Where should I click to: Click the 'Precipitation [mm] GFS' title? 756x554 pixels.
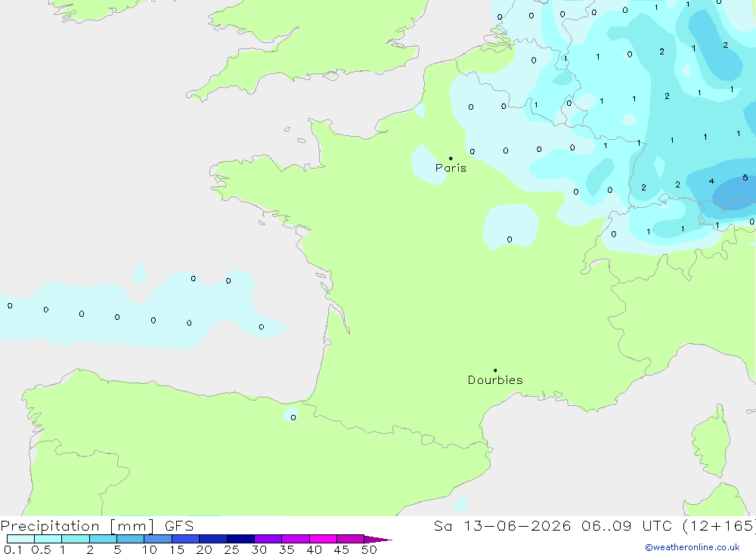97,526
